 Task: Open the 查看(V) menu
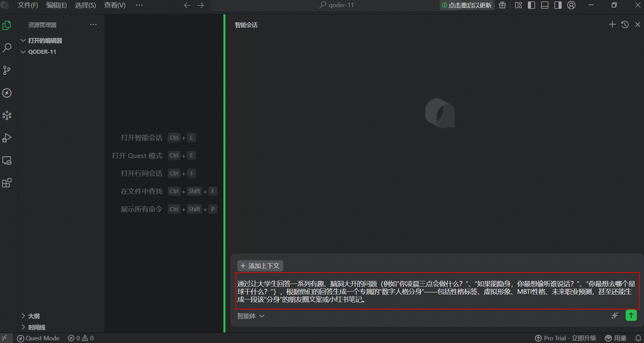click(x=115, y=5)
